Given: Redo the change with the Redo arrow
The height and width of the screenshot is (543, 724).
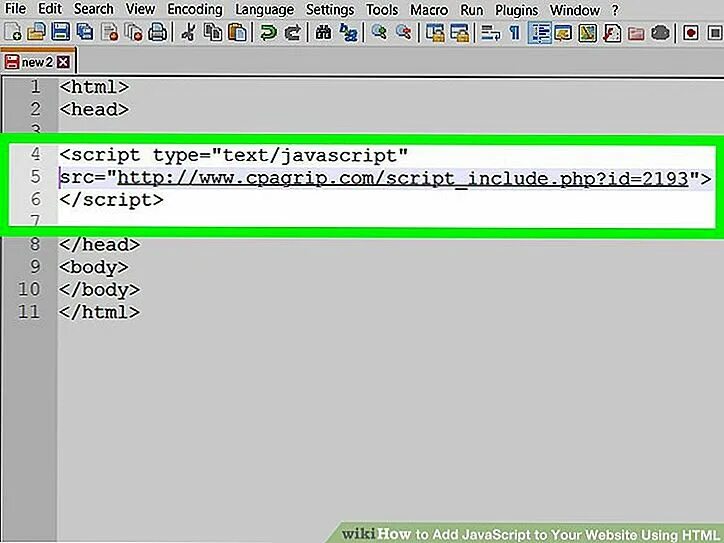Looking at the screenshot, I should 293,33.
